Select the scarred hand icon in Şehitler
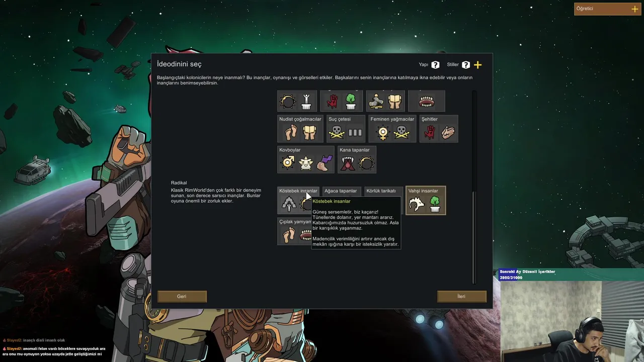Image resolution: width=644 pixels, height=362 pixels. (x=448, y=133)
